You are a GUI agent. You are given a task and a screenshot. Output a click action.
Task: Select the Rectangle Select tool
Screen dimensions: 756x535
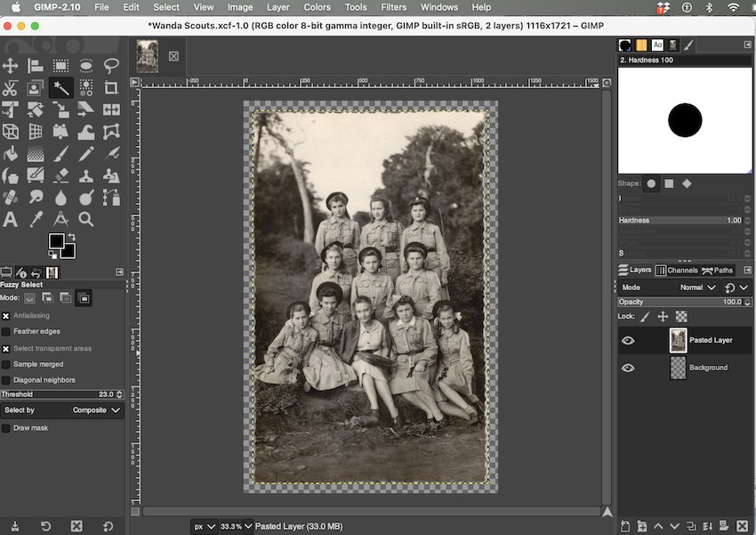click(x=60, y=65)
